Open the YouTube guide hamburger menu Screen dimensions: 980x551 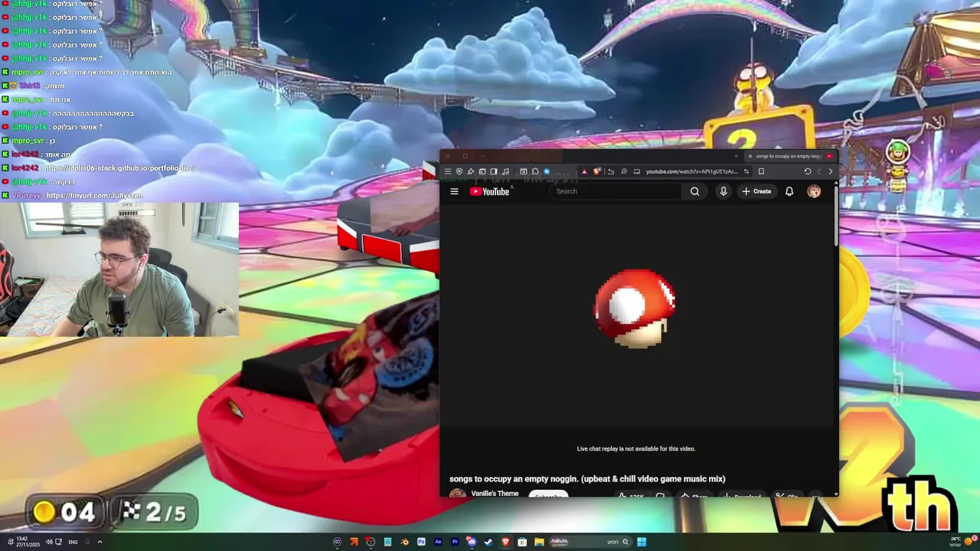[454, 191]
